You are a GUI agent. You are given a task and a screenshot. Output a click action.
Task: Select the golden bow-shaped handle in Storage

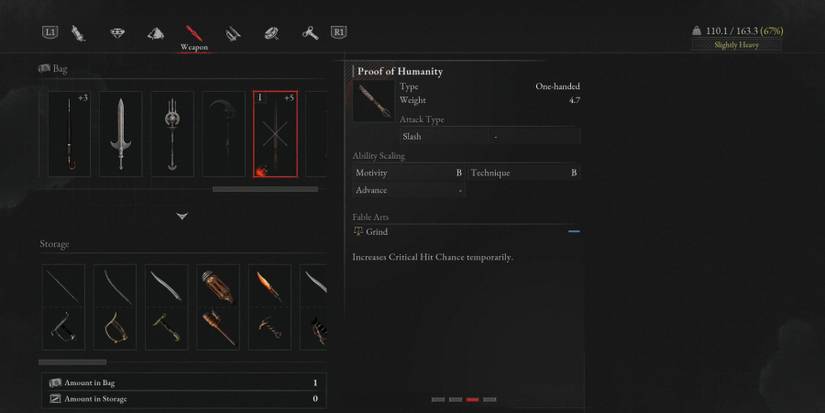(x=115, y=328)
